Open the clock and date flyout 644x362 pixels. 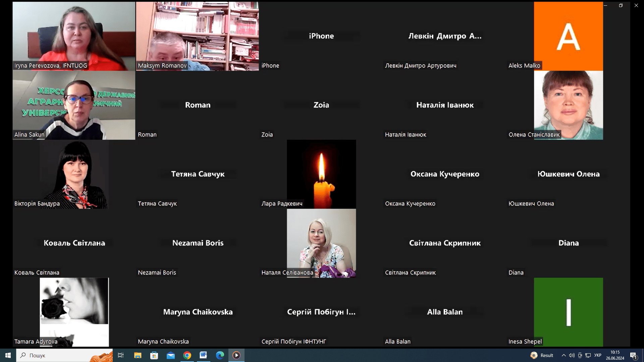(615, 355)
